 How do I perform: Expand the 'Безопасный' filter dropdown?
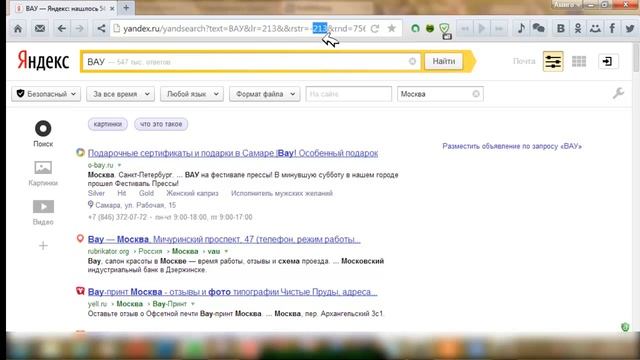(x=46, y=94)
